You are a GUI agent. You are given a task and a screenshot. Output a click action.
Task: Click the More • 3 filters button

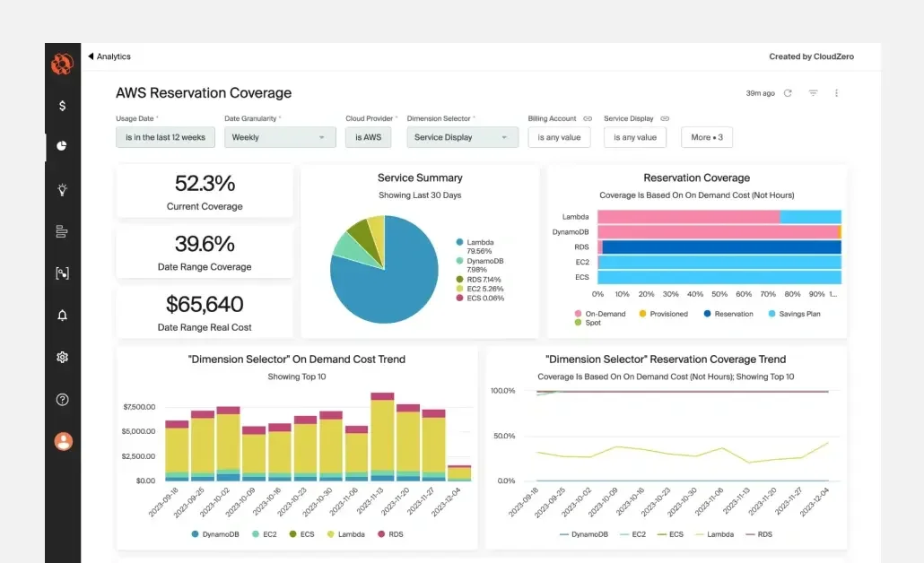[707, 137]
